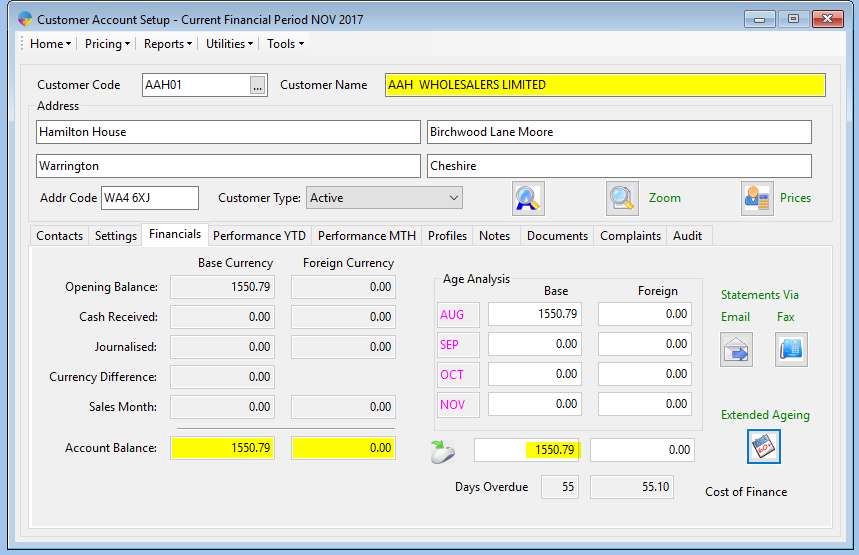Click the Account Balance base currency field

click(222, 448)
